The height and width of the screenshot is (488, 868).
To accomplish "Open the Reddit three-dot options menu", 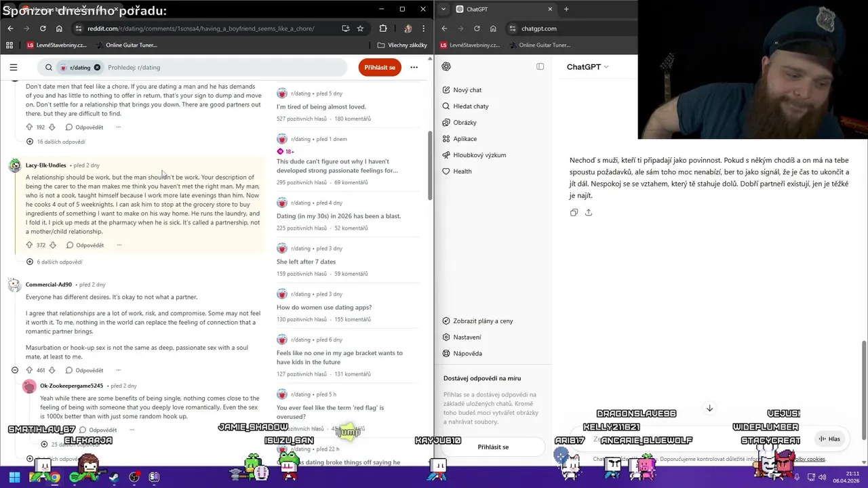I will pos(414,67).
